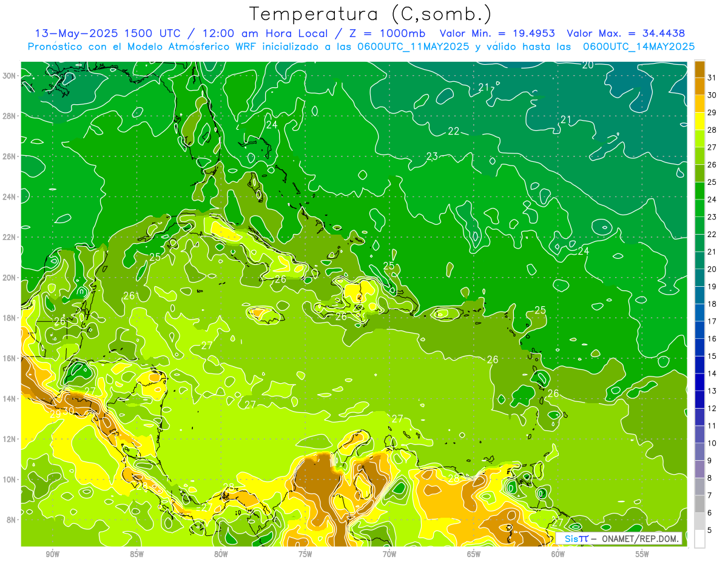
Task: Pick the gray color scale swatch between 6 and 7
Action: (699, 504)
